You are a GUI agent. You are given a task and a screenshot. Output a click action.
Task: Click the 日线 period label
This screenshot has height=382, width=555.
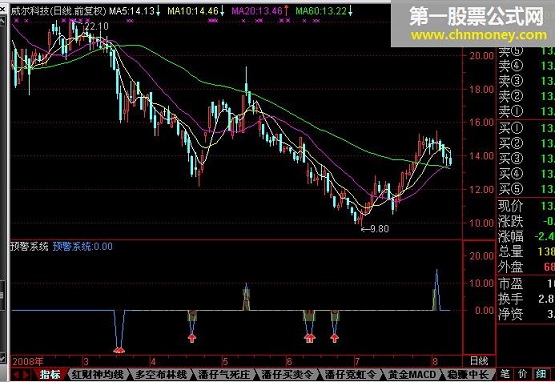(x=479, y=361)
